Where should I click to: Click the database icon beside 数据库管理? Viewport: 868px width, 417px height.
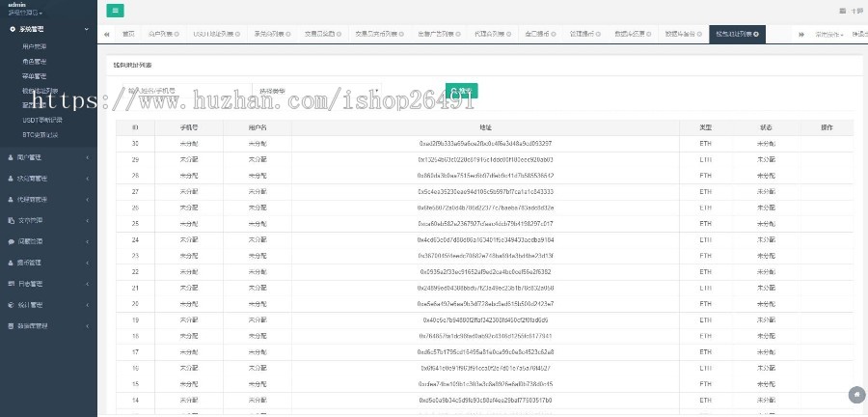(11, 326)
